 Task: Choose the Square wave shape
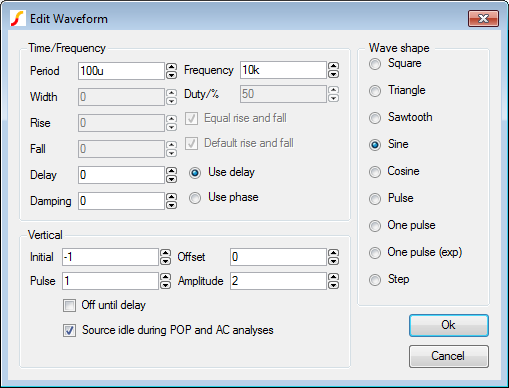(x=375, y=64)
